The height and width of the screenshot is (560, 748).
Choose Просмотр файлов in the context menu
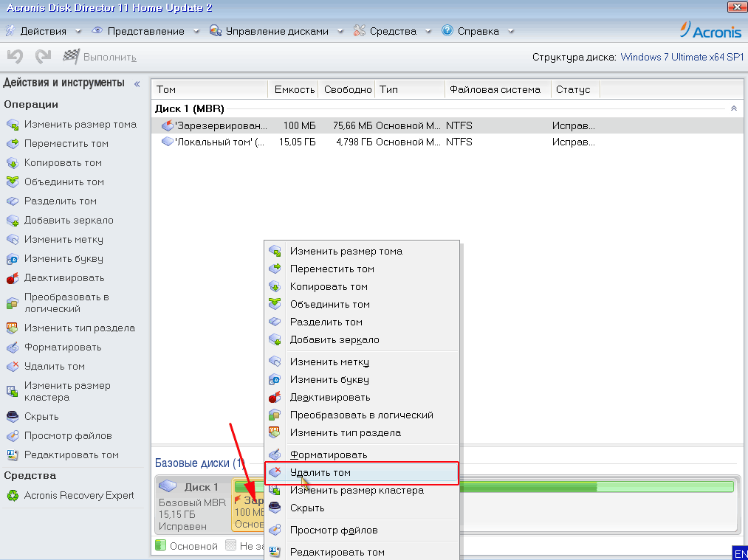point(362,530)
